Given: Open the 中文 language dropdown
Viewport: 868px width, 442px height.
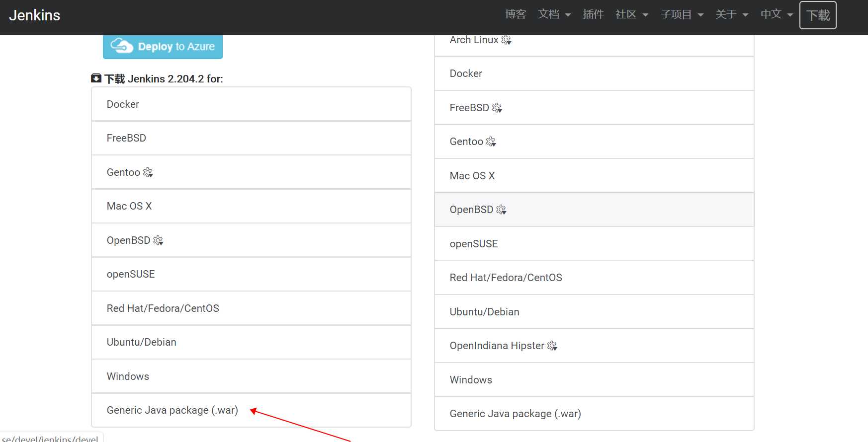Looking at the screenshot, I should (x=777, y=15).
